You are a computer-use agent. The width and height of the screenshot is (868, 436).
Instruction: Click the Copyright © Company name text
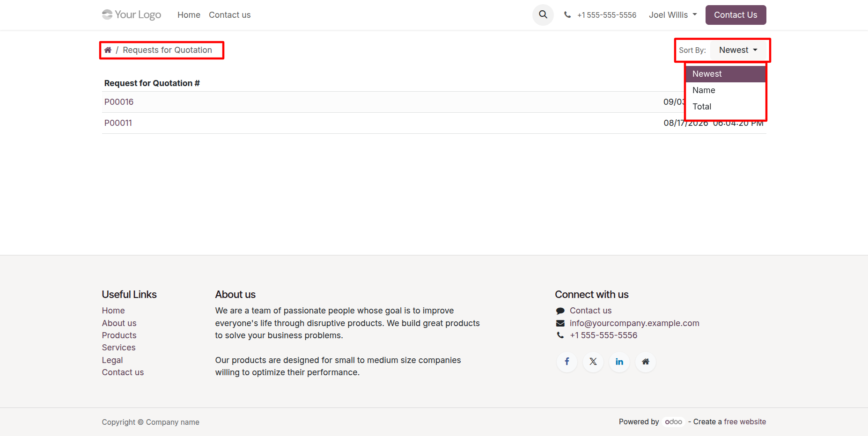pyautogui.click(x=151, y=422)
